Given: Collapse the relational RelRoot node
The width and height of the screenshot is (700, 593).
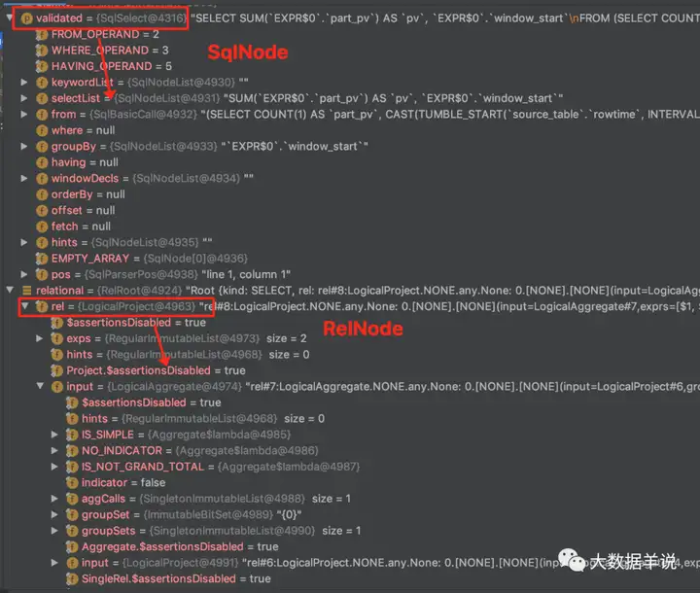Looking at the screenshot, I should click(10, 291).
